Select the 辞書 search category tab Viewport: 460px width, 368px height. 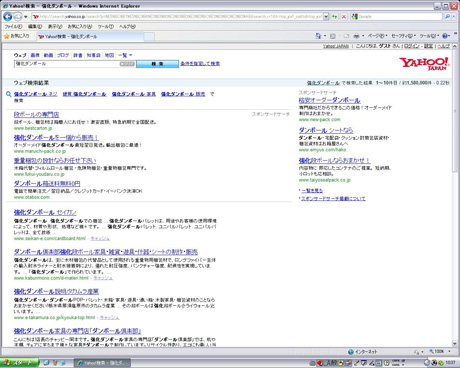[x=78, y=55]
